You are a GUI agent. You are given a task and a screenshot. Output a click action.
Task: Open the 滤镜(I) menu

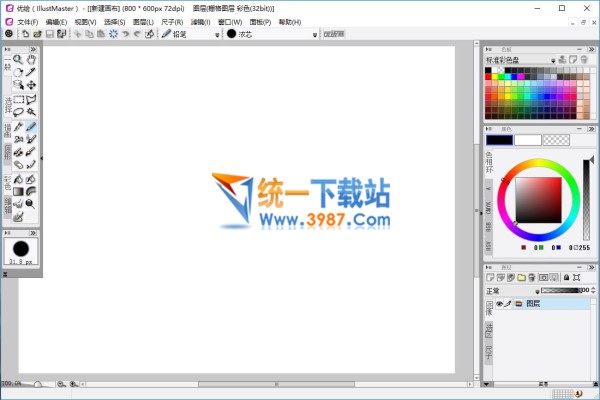201,22
